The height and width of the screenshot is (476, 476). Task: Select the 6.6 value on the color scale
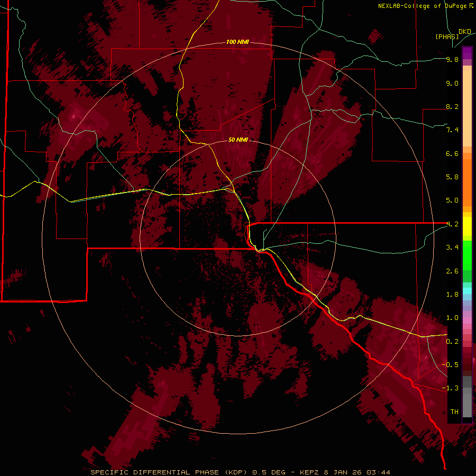click(x=452, y=154)
